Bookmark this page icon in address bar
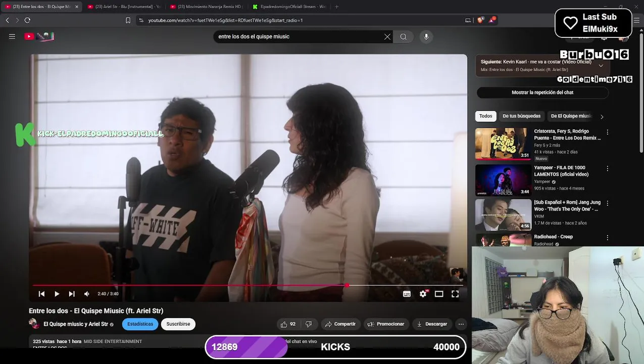This screenshot has height=364, width=644. (128, 20)
